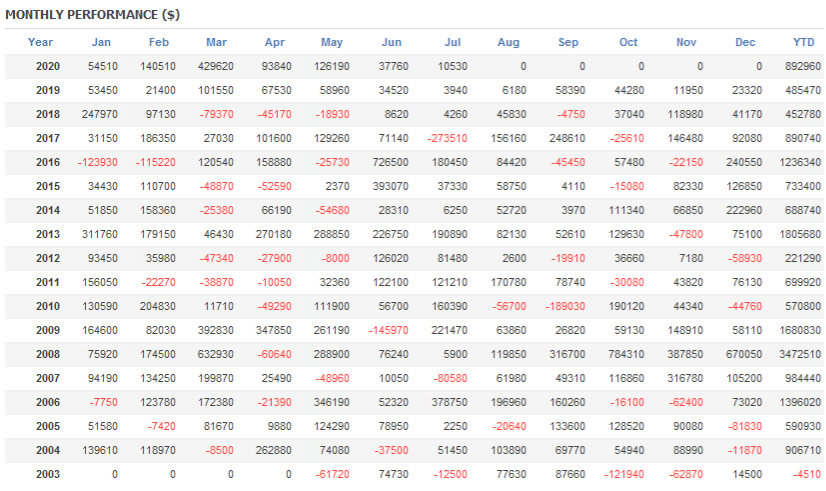Image resolution: width=826 pixels, height=491 pixels.
Task: Select the 2006 year row label
Action: click(x=48, y=402)
